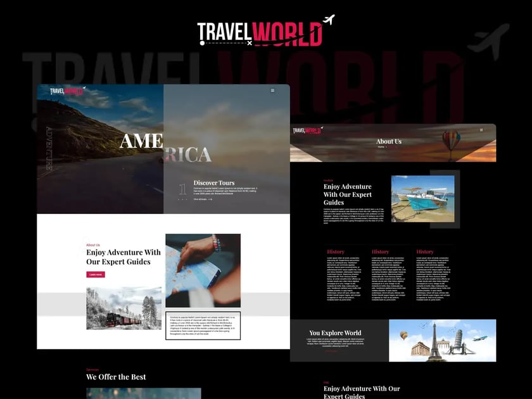Click the arrow icon beside View all tours

[210, 199]
